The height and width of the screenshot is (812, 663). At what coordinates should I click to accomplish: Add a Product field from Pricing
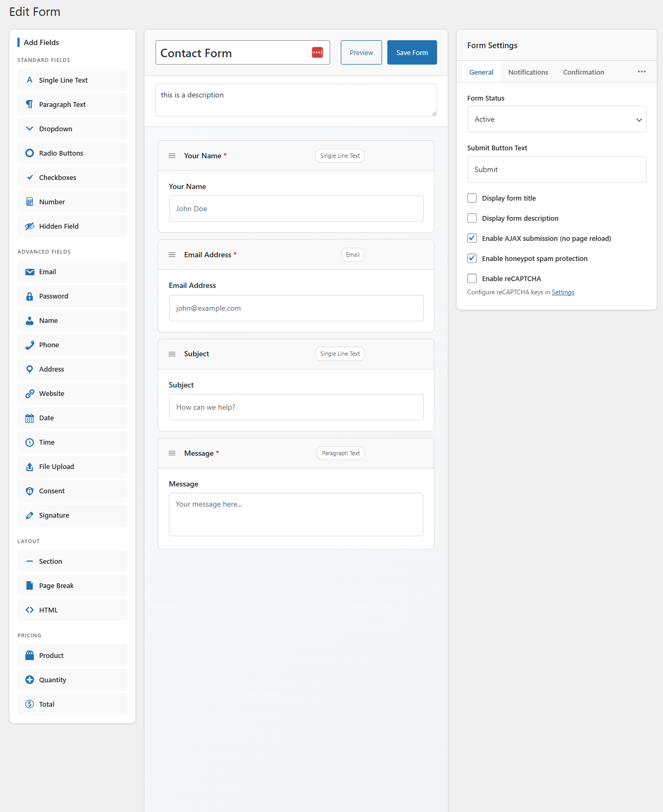coord(72,655)
